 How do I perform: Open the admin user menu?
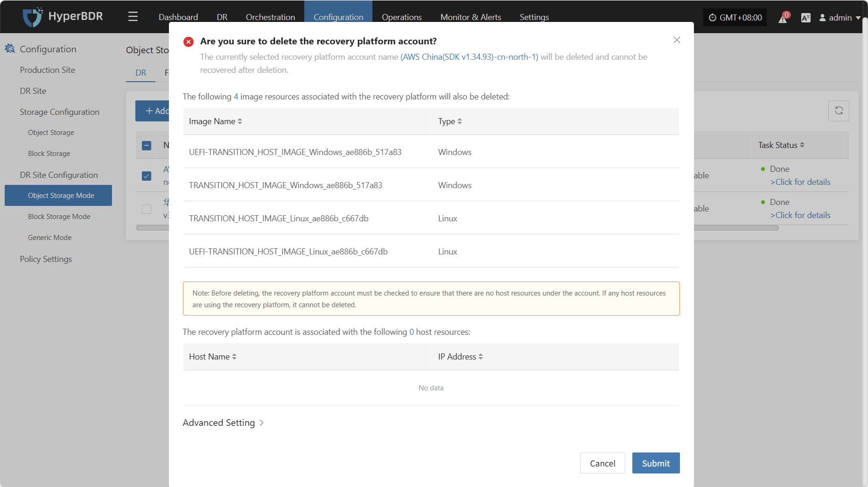[840, 18]
